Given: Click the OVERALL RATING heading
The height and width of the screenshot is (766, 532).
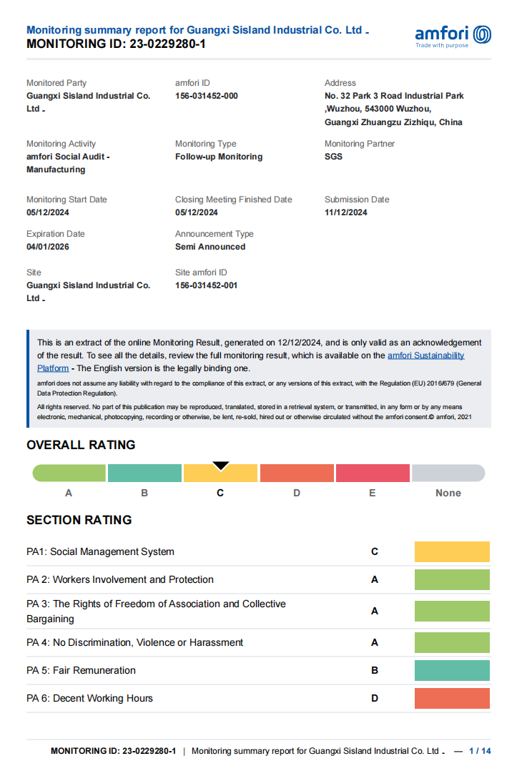Looking at the screenshot, I should pos(81,445).
